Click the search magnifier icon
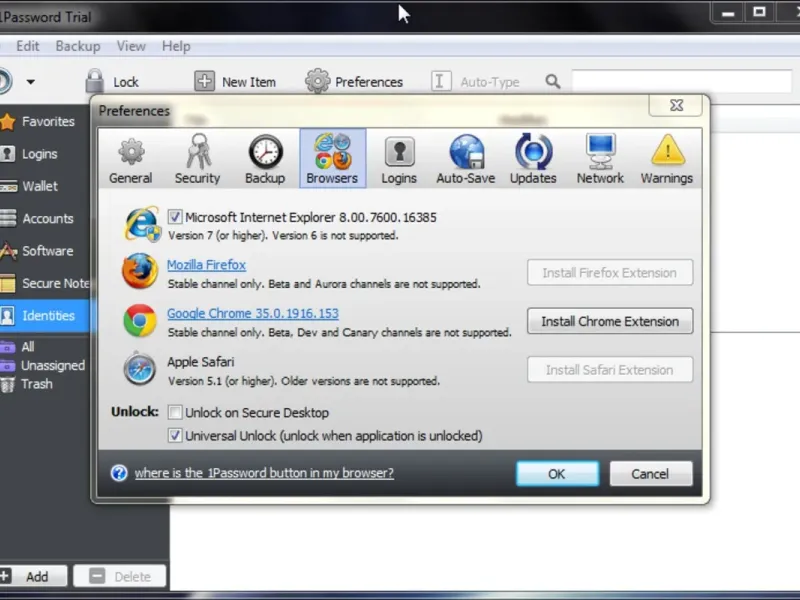The height and width of the screenshot is (600, 800). pos(553,82)
